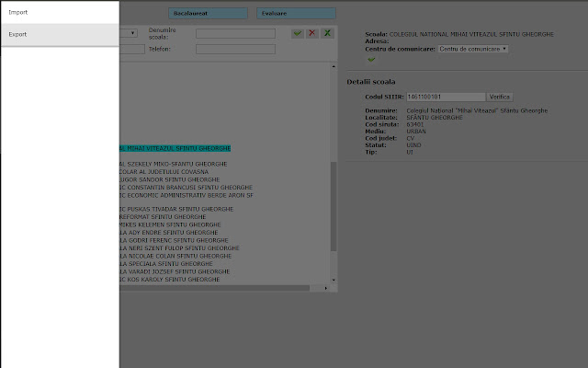Click the green check under Centru de comunicare

[371, 59]
